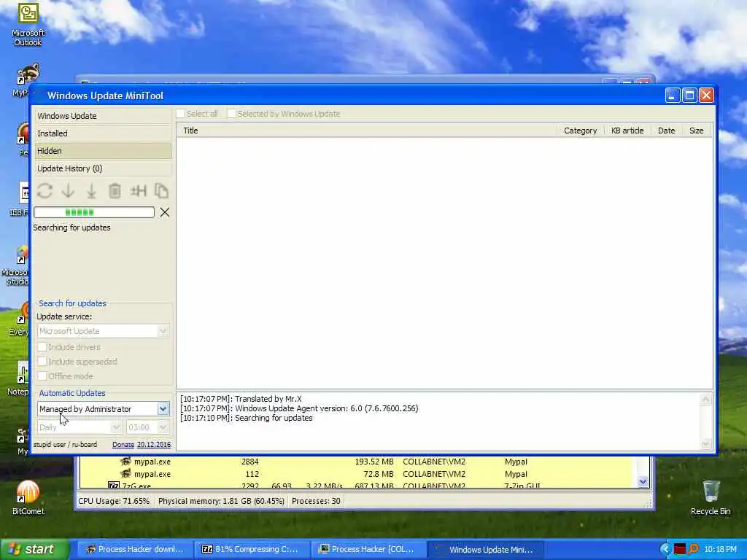Click the 20.12.2016 version link
This screenshot has width=747, height=560.
coord(154,445)
